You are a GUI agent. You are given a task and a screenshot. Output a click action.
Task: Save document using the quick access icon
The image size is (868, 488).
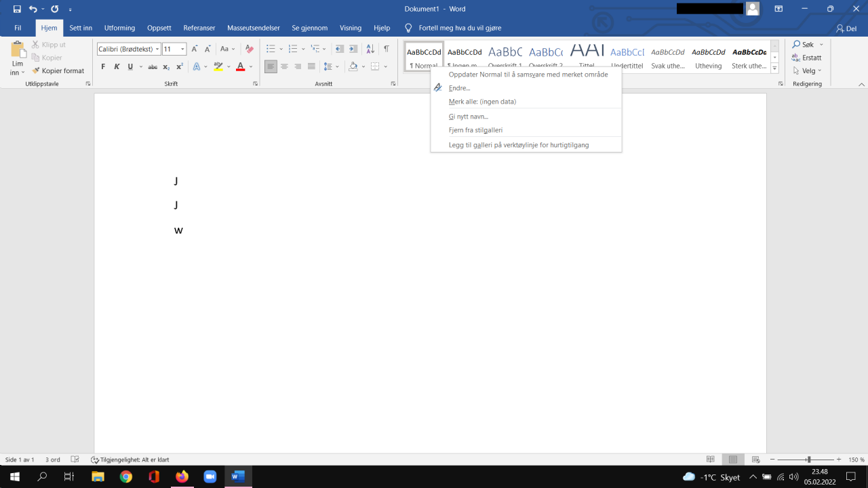click(x=17, y=9)
